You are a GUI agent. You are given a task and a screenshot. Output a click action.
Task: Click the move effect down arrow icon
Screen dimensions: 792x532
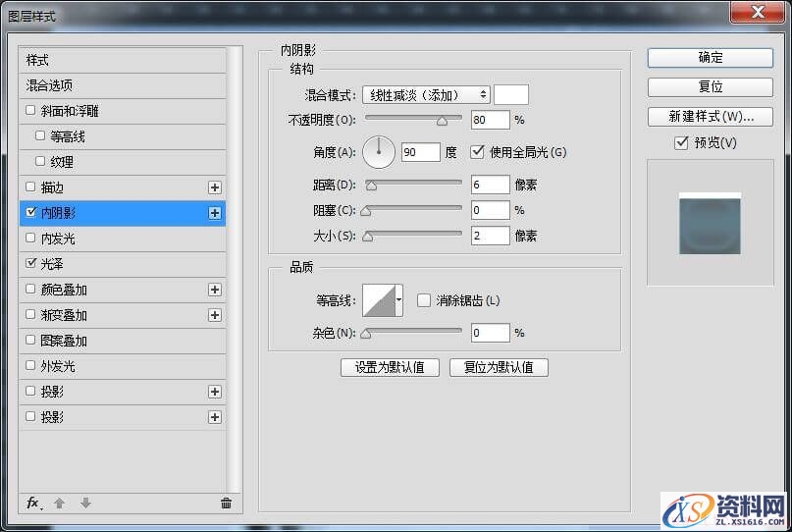click(85, 503)
